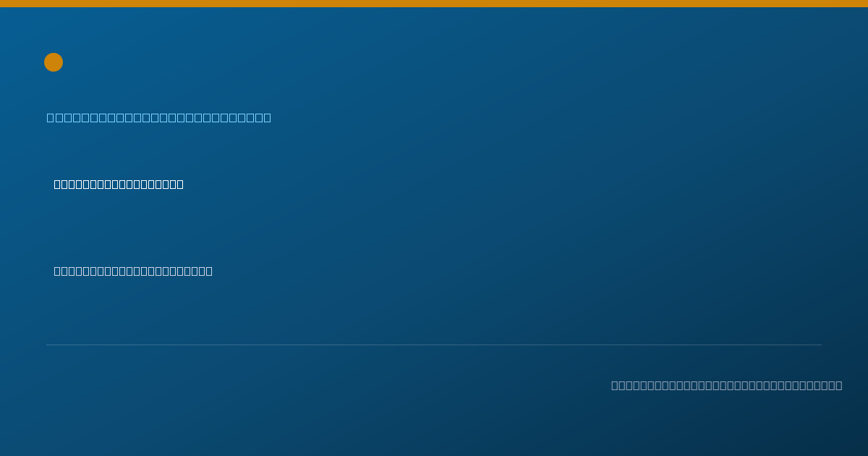Click the thin horizontal divider line
The height and width of the screenshot is (456, 868).
click(434, 345)
